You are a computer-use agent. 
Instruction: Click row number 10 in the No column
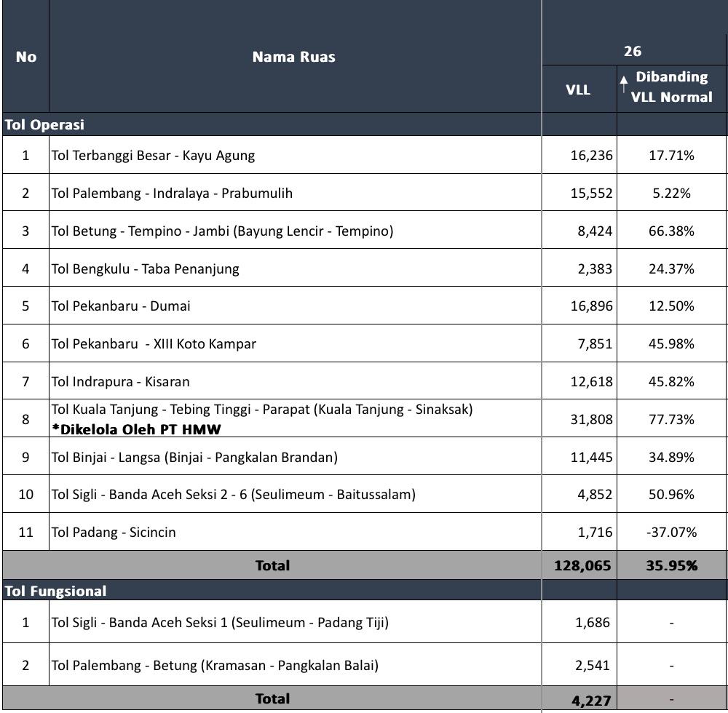[x=25, y=495]
